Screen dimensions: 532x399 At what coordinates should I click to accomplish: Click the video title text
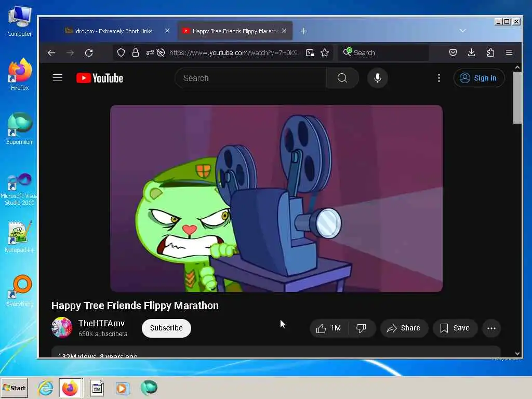point(135,305)
